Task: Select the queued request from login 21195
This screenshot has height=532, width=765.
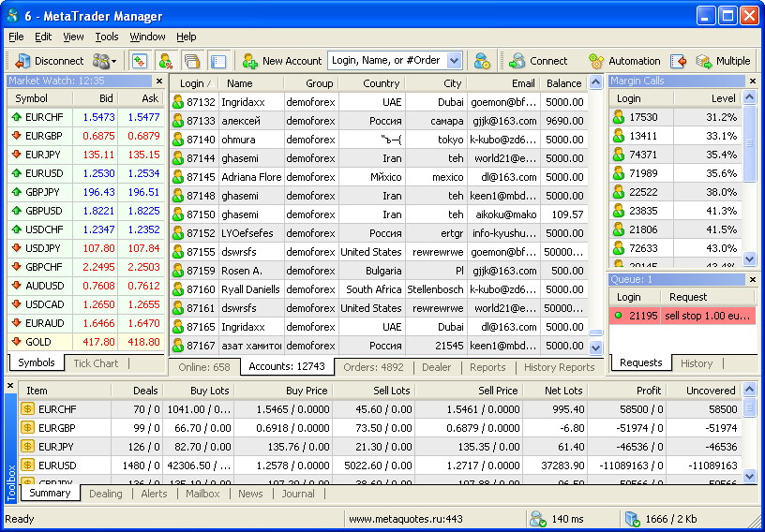Action: (682, 316)
